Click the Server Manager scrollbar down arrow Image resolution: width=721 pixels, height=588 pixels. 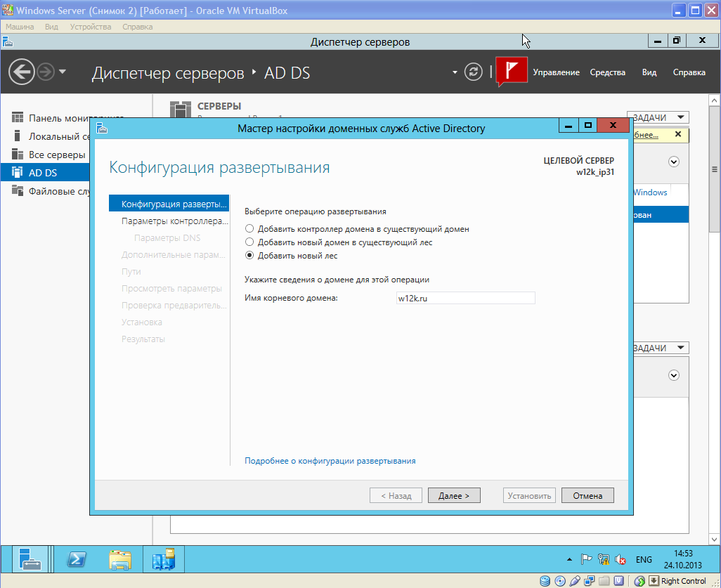pos(714,539)
